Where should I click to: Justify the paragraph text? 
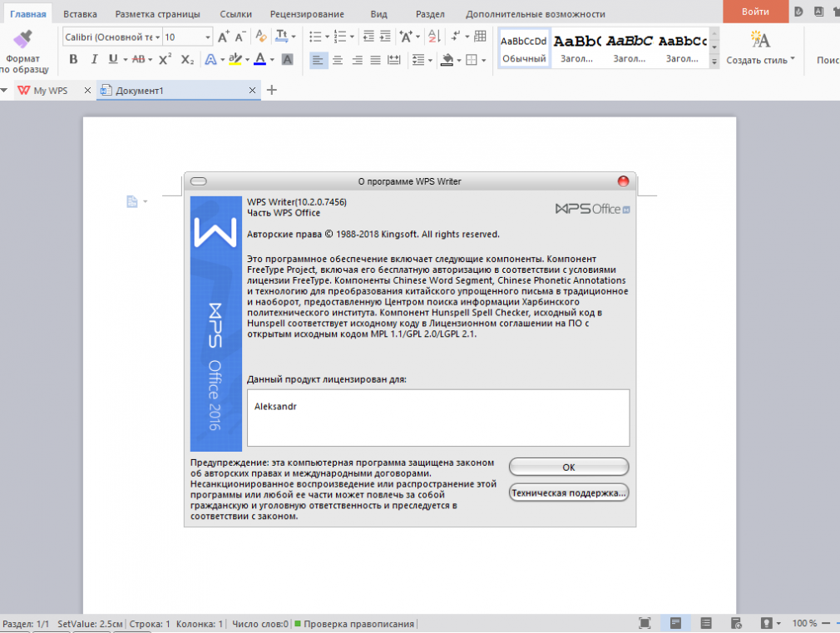pos(376,60)
